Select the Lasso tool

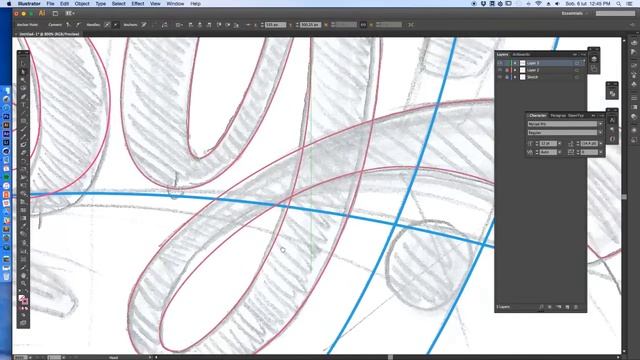pos(23,88)
